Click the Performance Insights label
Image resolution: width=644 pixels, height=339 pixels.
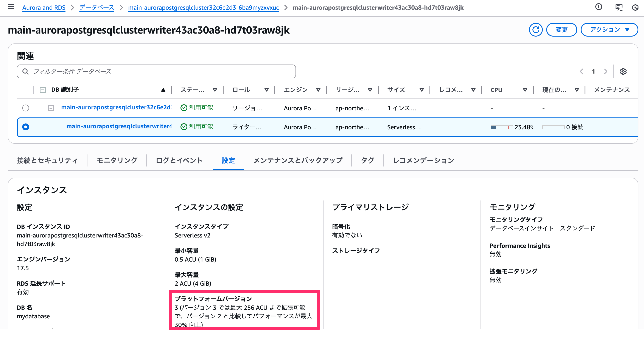point(520,246)
